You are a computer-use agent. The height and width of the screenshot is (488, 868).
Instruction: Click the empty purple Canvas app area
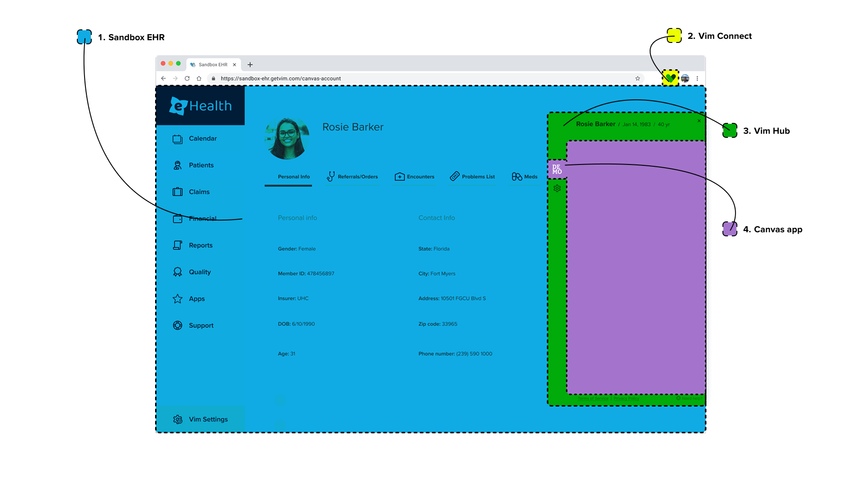pos(636,267)
